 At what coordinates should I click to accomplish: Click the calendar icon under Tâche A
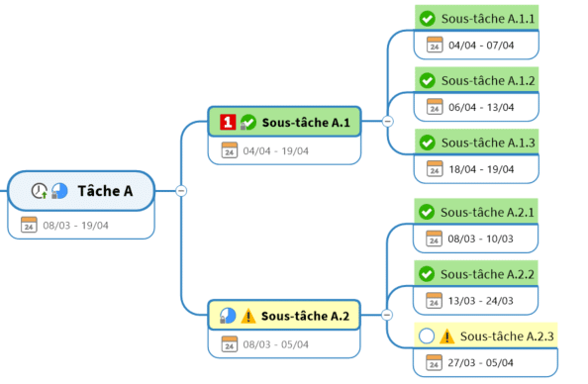click(x=29, y=225)
